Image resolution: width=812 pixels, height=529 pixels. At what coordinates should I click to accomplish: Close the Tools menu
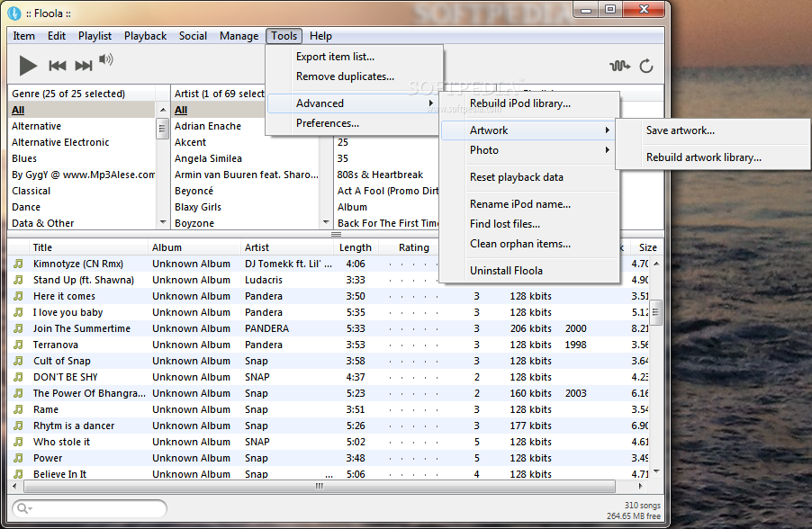(284, 36)
